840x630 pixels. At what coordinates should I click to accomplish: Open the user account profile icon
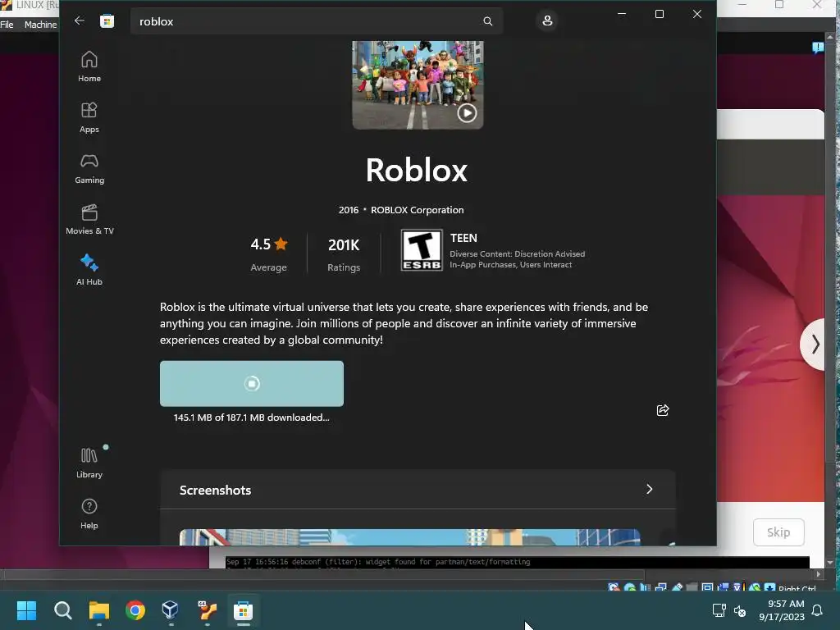pos(547,21)
